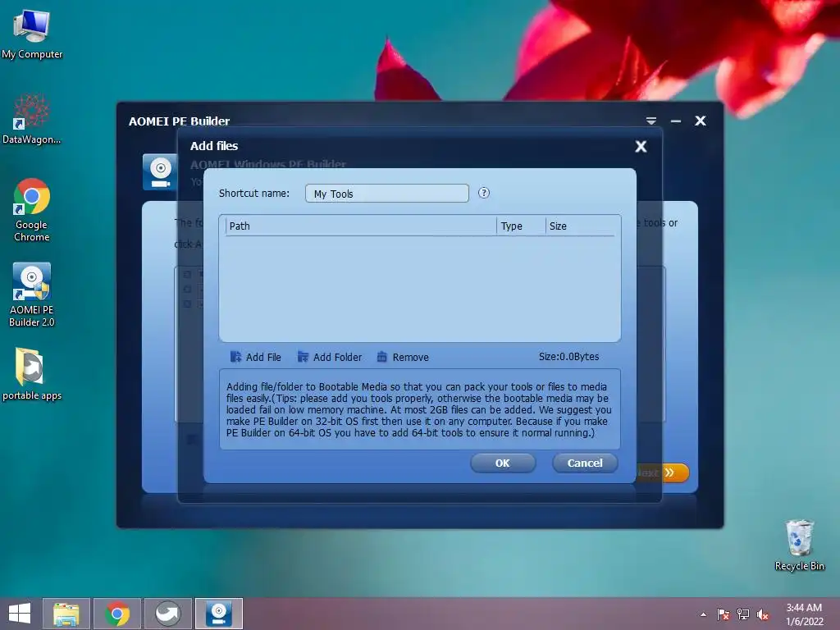Screen dimensions: 840x630
Task: Open DataWagon desktop shortcut
Action: coord(32,119)
